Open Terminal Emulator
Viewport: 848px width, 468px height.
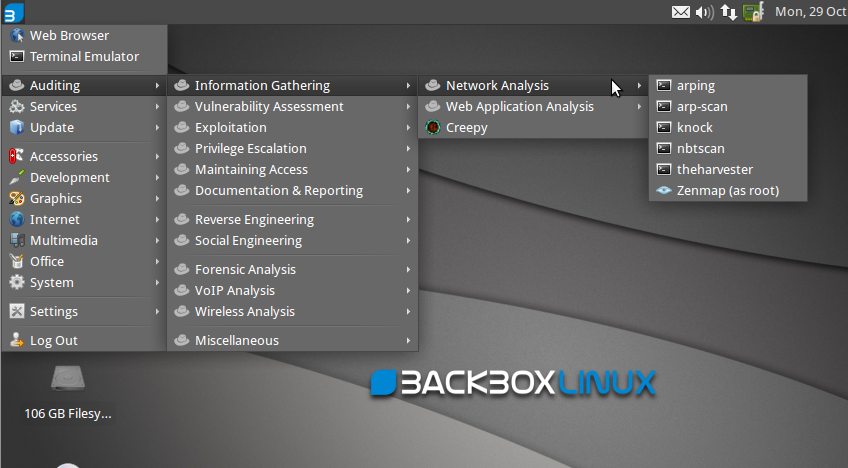coord(84,57)
